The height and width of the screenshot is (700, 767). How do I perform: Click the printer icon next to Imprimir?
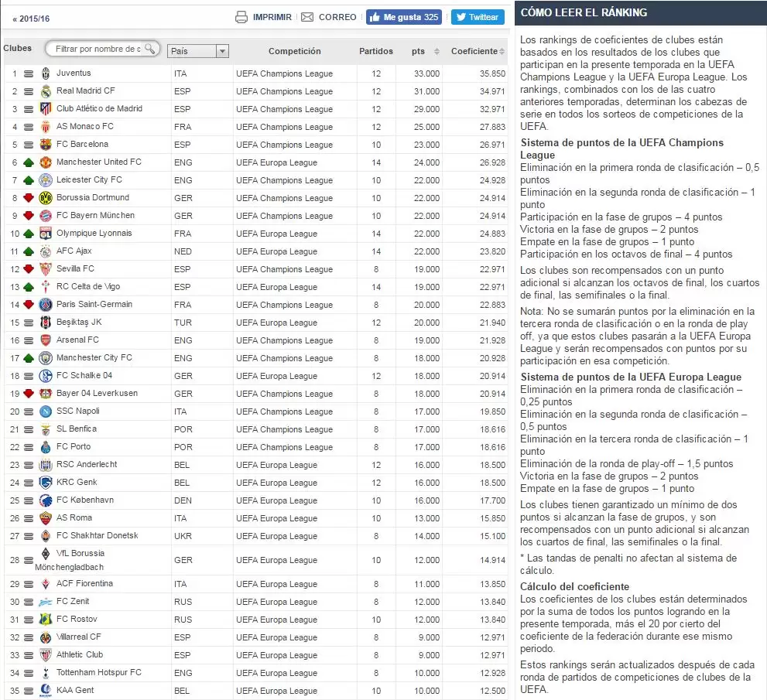[241, 17]
